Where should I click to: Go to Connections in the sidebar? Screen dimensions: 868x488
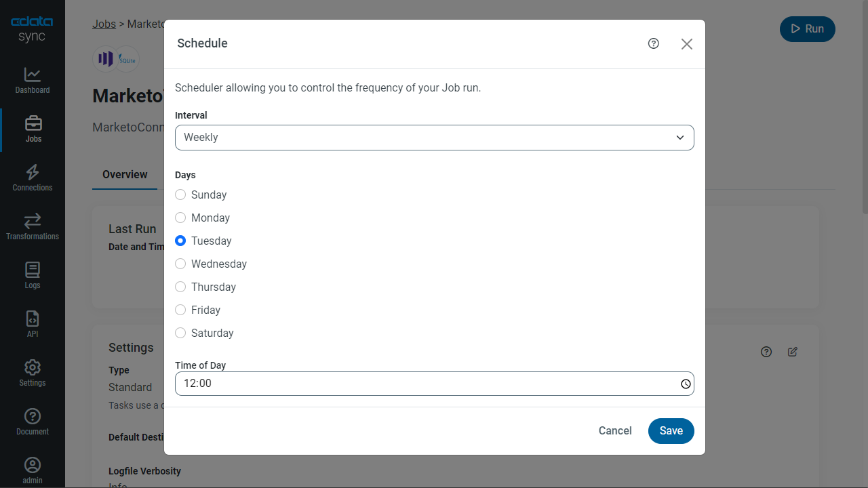point(33,178)
